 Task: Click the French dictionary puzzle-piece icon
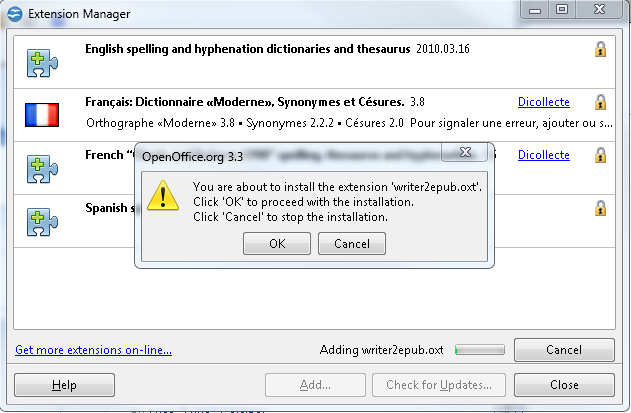point(42,169)
